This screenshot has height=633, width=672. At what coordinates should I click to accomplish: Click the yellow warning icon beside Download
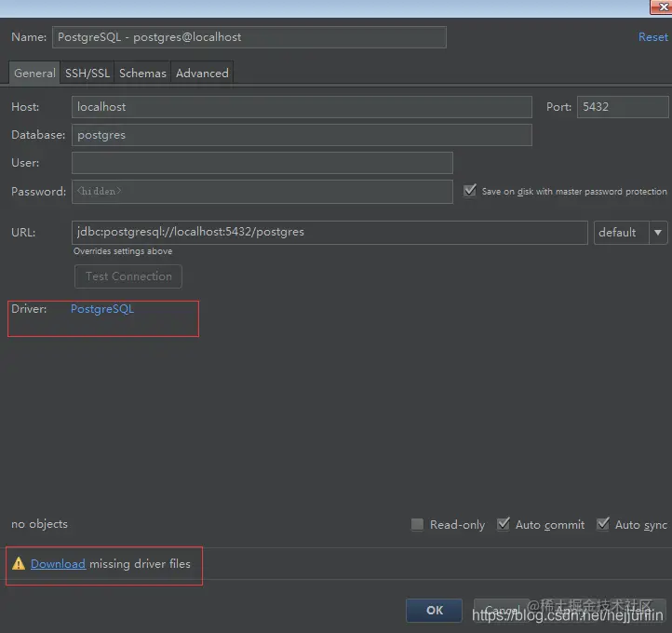click(x=19, y=563)
